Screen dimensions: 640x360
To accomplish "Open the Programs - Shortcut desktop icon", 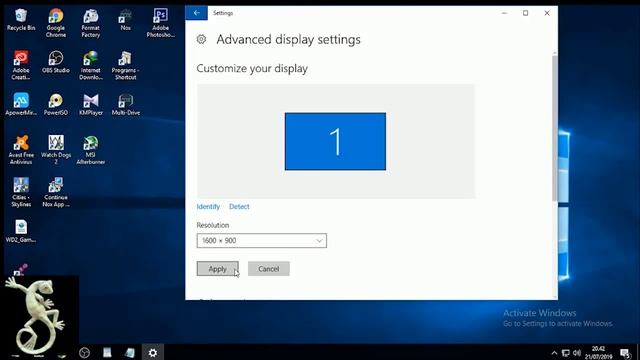I will (x=125, y=65).
